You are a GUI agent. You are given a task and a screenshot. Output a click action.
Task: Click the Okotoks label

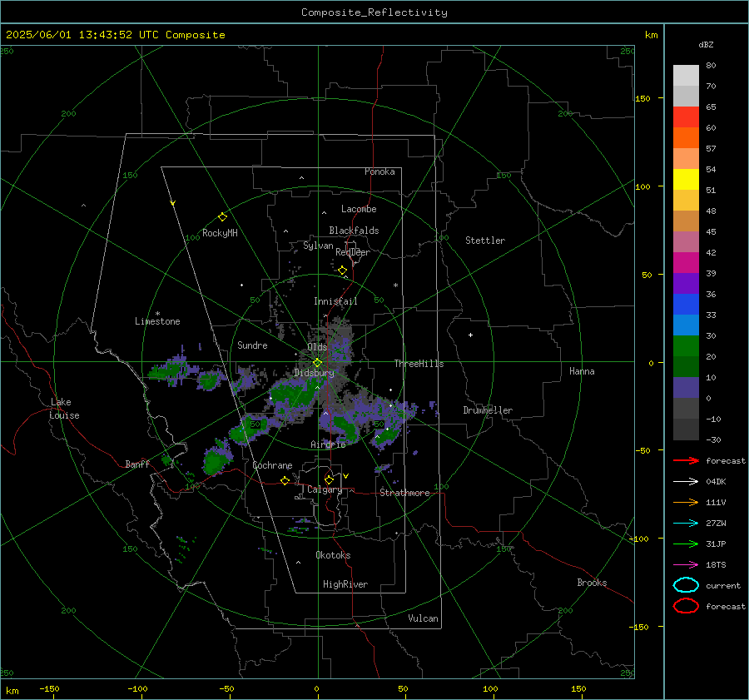333,555
